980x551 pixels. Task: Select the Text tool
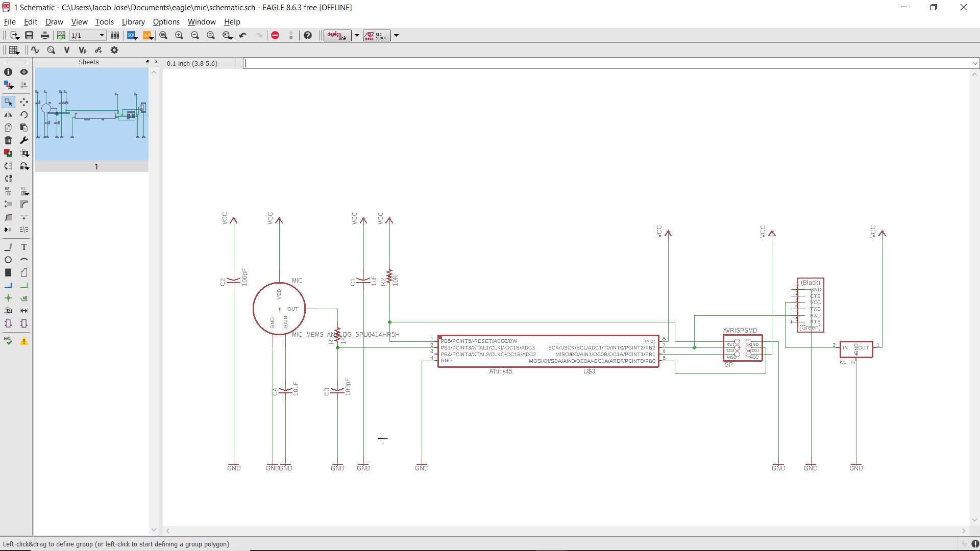click(23, 247)
